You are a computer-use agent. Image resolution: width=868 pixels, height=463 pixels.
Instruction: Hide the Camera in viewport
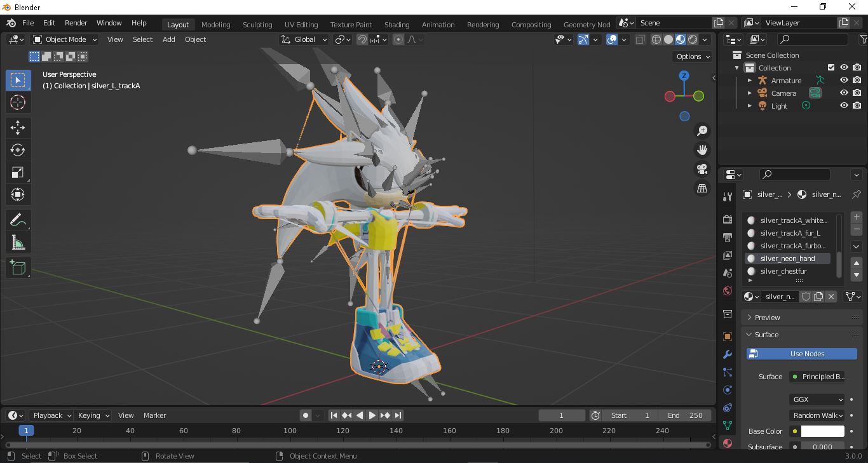(844, 93)
